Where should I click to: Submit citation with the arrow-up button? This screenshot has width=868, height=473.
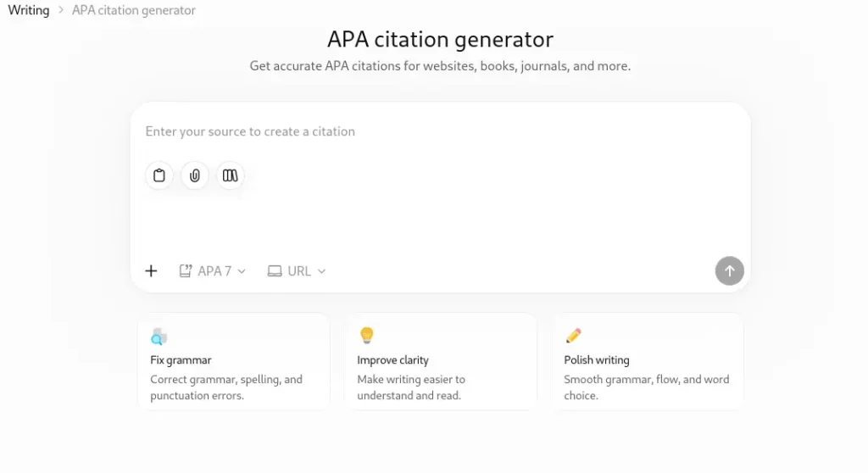click(730, 271)
